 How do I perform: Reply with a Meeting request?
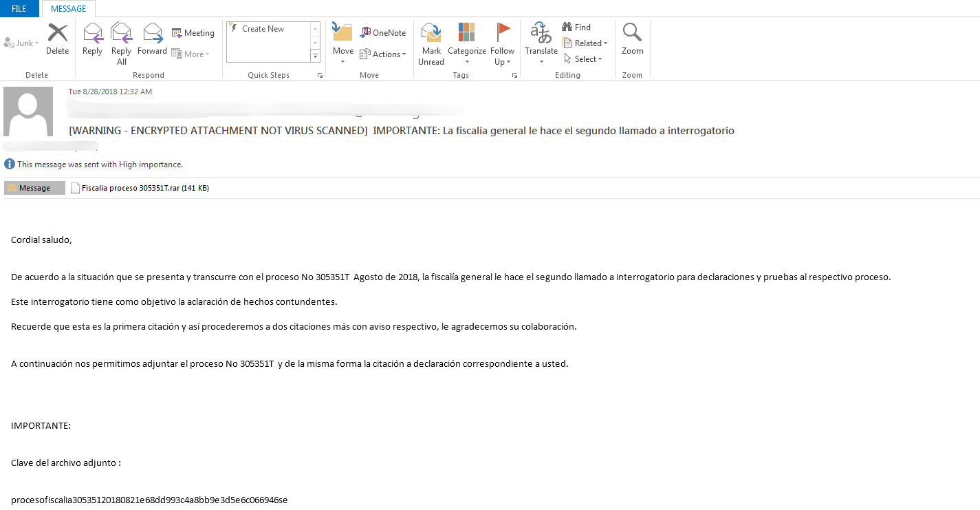(x=193, y=33)
